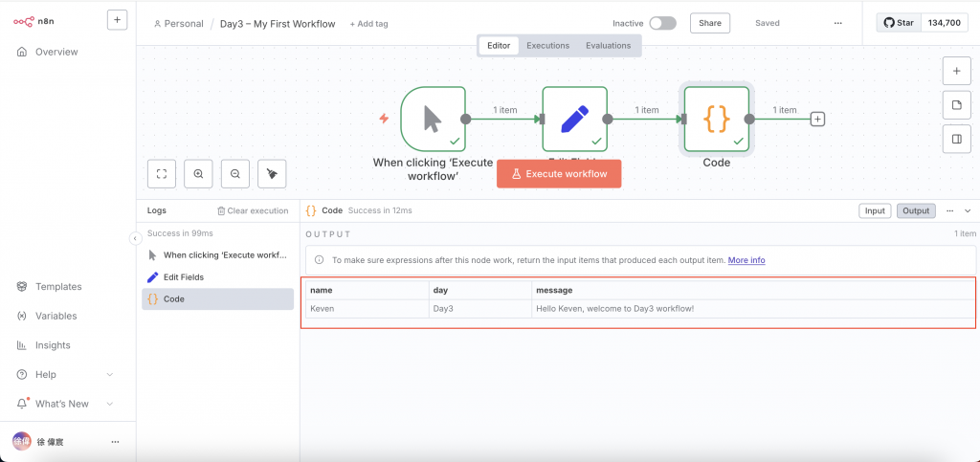Image resolution: width=980 pixels, height=462 pixels.
Task: Toggle the Input panel button
Action: [875, 211]
